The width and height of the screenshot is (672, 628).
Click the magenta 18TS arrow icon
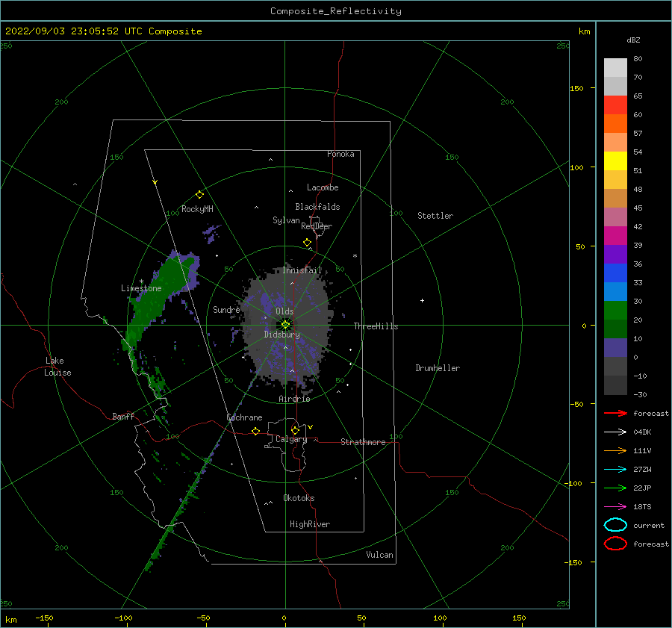pos(615,506)
